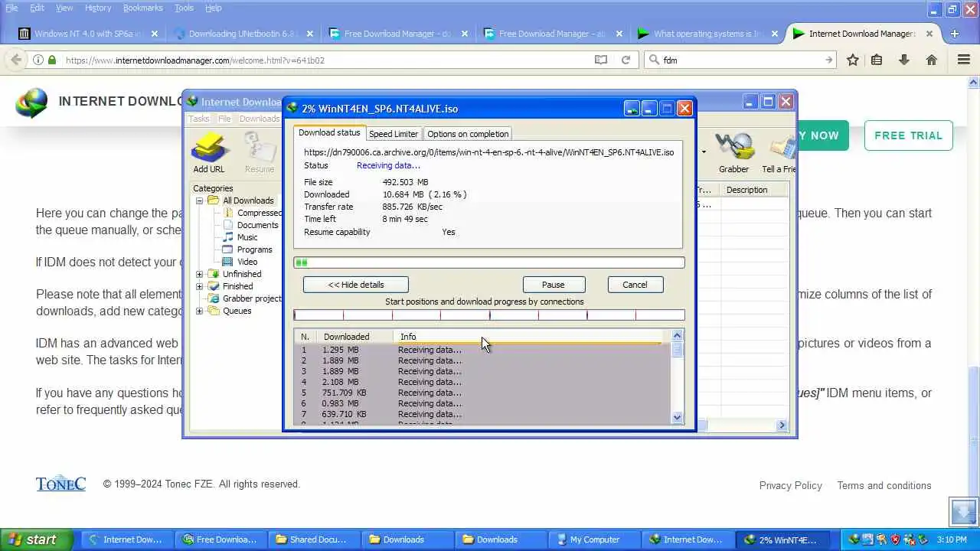Viewport: 980px width, 551px height.
Task: Select connection row 5 with 751.709 KB
Action: pos(482,393)
